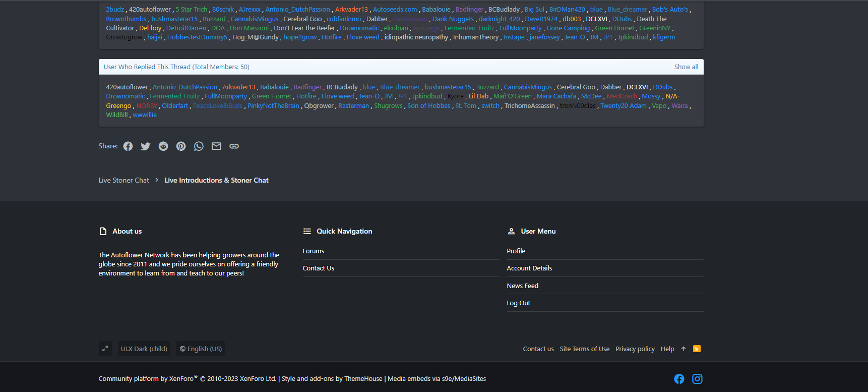Open Account Details in User Menu

click(529, 268)
